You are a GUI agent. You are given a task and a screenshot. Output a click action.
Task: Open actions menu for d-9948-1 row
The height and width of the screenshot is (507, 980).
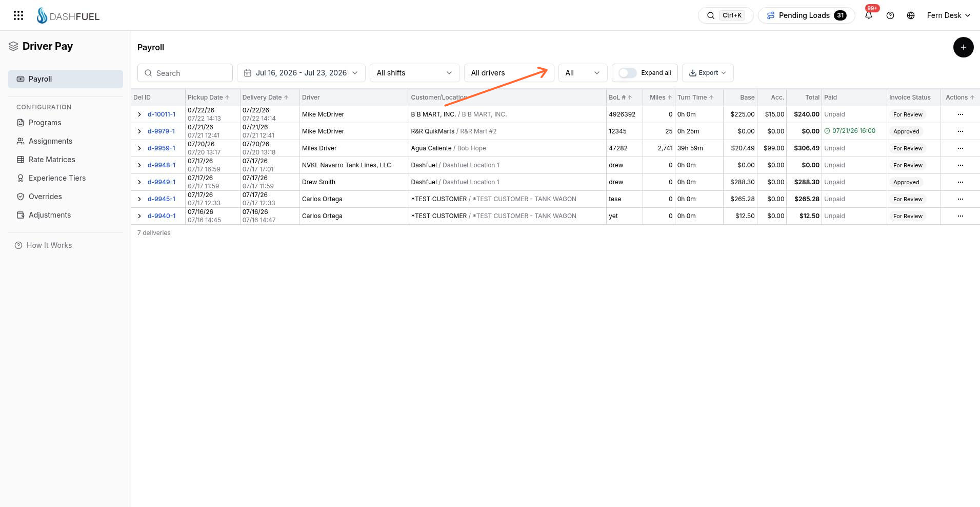point(960,165)
